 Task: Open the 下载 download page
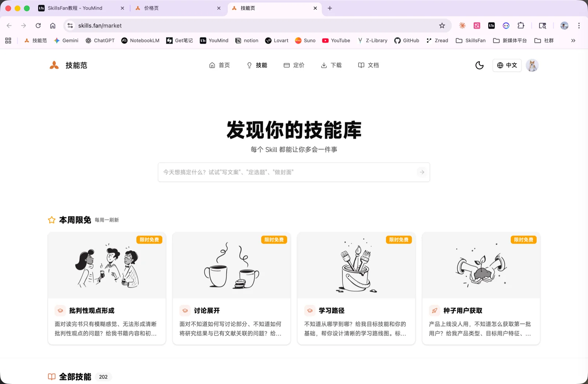tap(331, 65)
